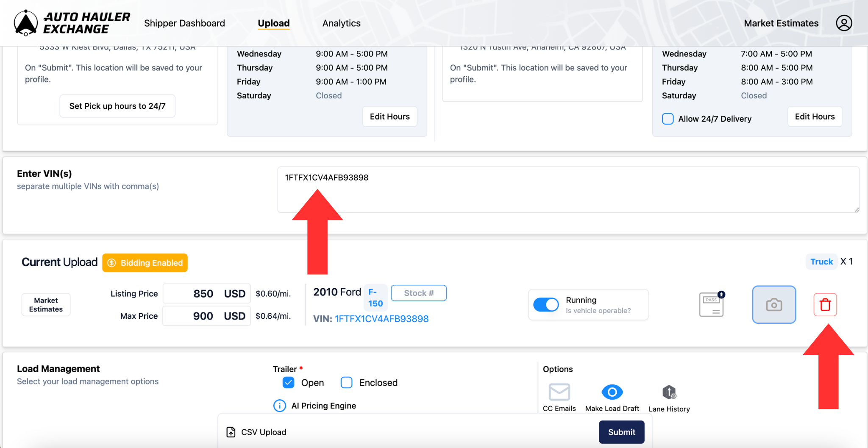Click the Auto Hauler Exchange logo
Viewport: 868px width, 448px height.
point(72,22)
